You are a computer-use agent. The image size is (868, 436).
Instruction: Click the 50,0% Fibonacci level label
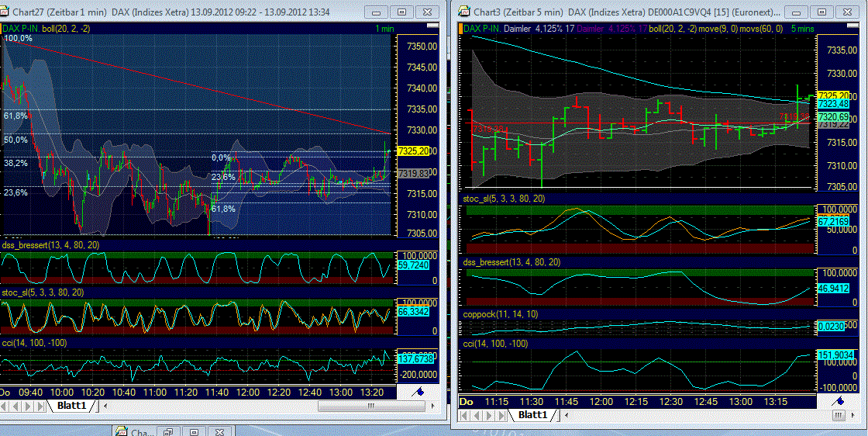click(15, 140)
